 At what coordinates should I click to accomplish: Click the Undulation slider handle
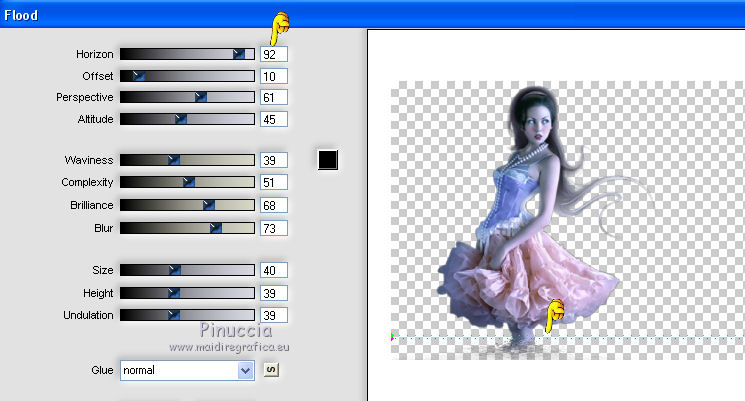[173, 315]
